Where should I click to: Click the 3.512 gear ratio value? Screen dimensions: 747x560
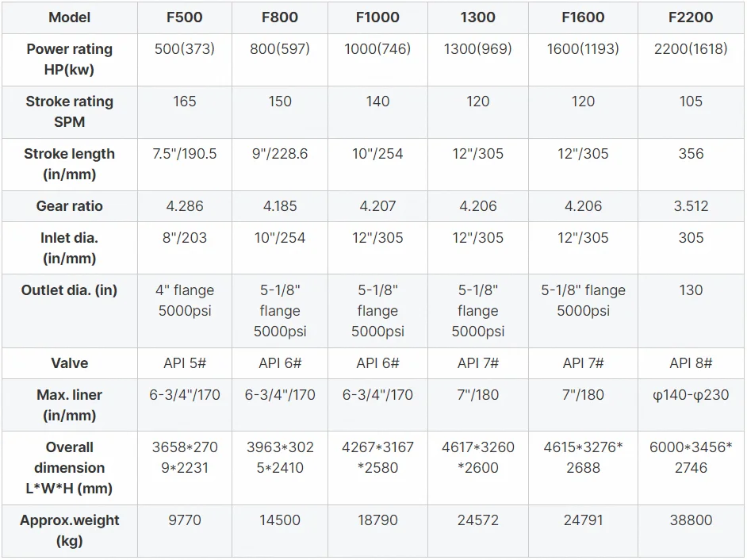tap(691, 206)
